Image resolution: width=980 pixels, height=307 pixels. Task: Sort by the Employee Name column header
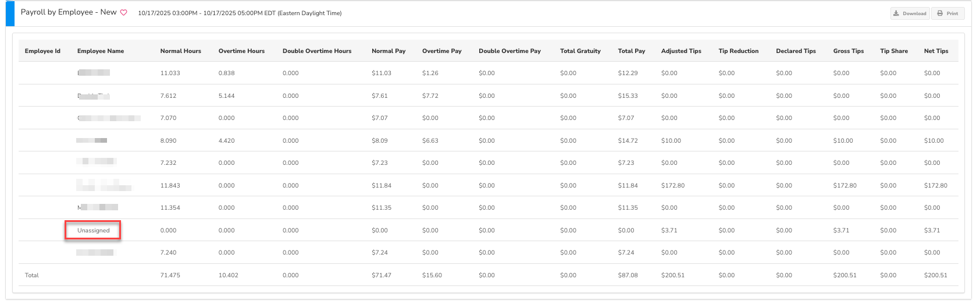(101, 51)
